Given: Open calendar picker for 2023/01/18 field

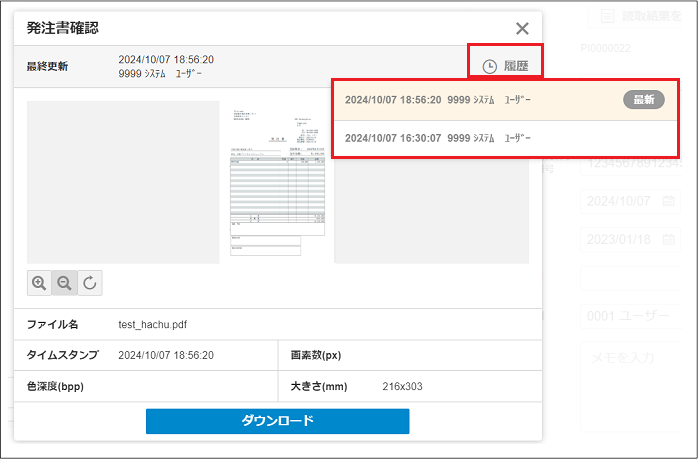Looking at the screenshot, I should 669,240.
